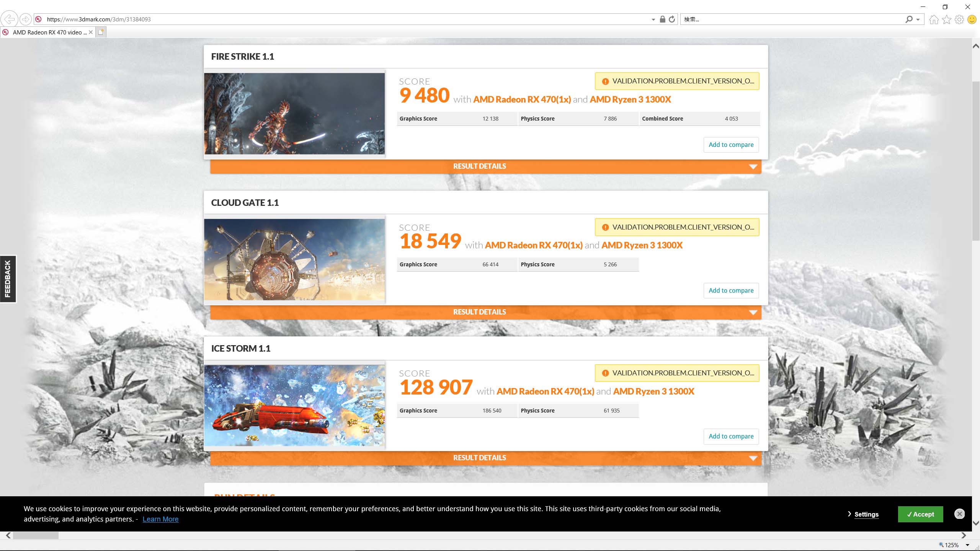
Task: Click the Ice Storm score 128 907
Action: coord(436,387)
